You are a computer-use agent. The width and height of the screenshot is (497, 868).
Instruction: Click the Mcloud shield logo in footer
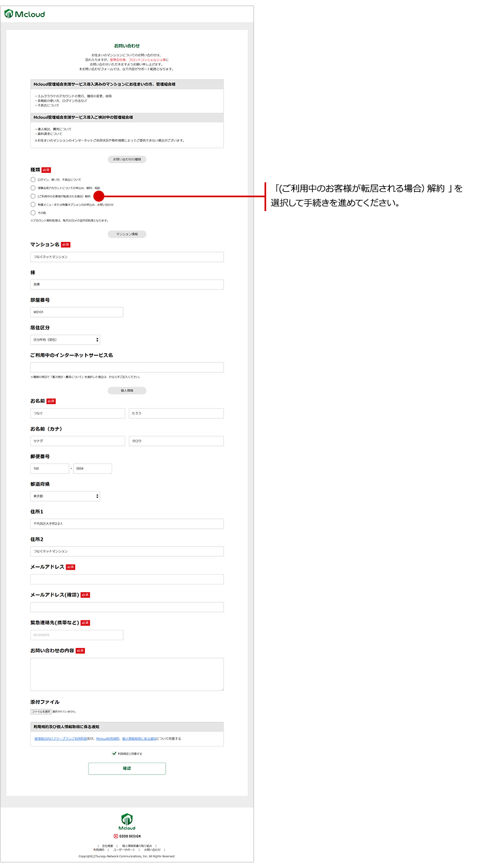click(127, 820)
